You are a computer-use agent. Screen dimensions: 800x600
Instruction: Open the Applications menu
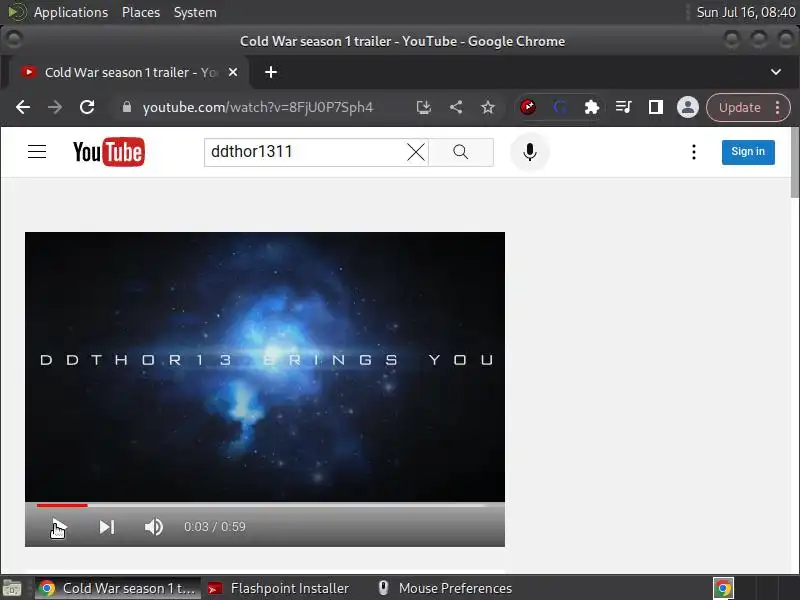point(71,12)
